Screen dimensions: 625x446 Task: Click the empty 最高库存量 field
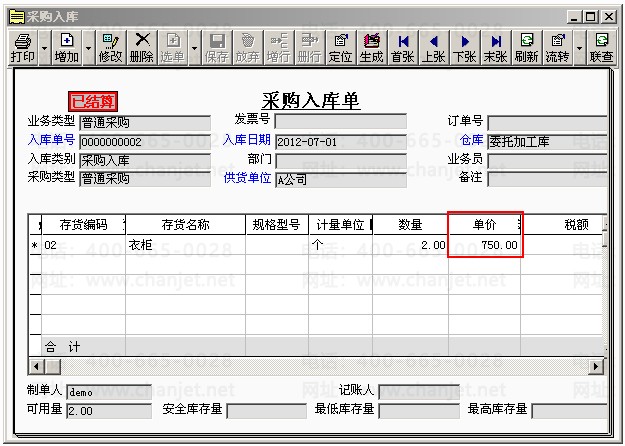(570, 411)
